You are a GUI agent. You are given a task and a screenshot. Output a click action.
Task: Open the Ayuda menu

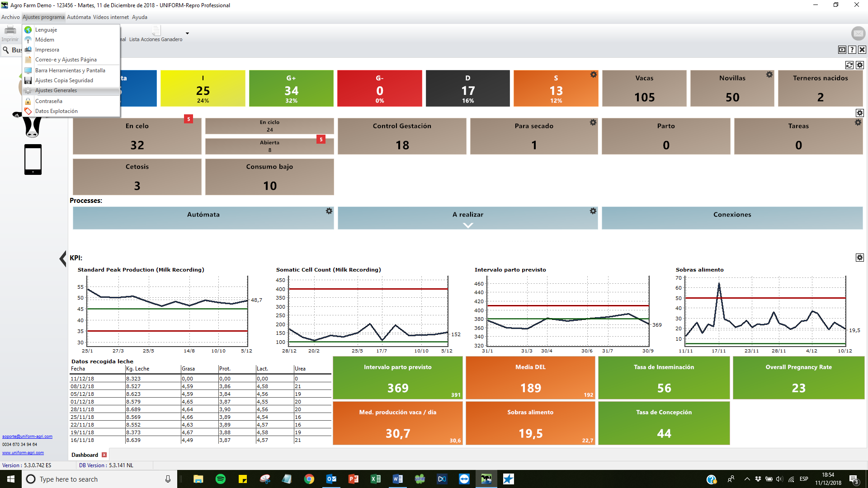pyautogui.click(x=139, y=17)
